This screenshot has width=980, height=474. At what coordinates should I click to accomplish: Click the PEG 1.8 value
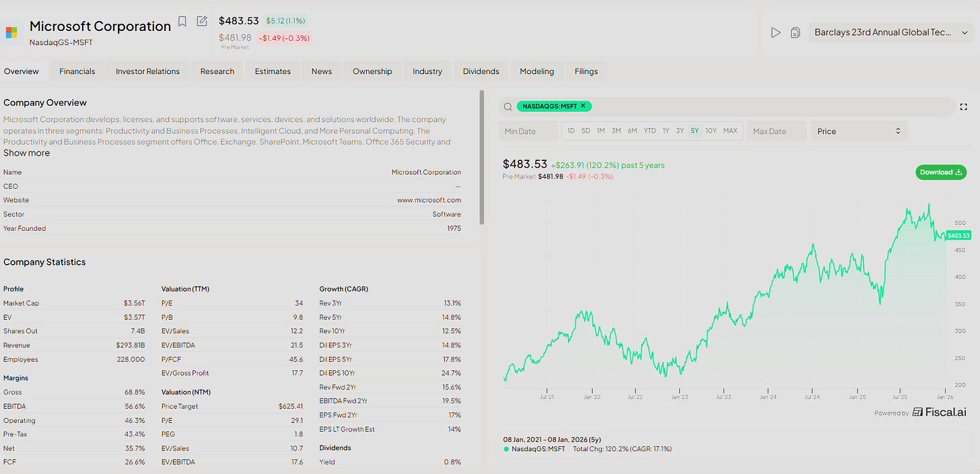coord(299,434)
